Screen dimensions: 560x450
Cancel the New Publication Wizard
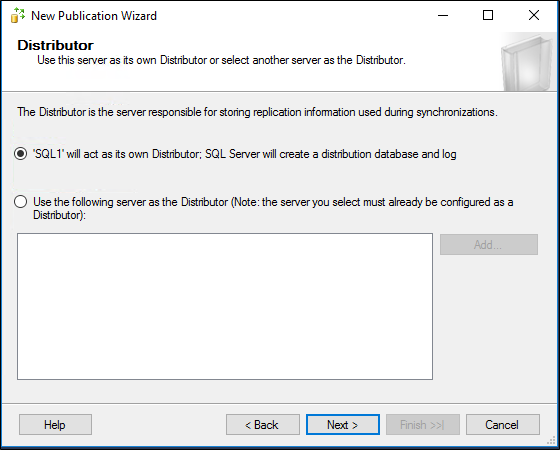(502, 425)
